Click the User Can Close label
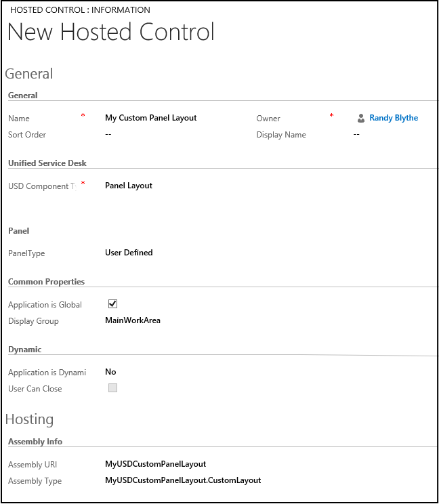The height and width of the screenshot is (504, 439). 35,389
